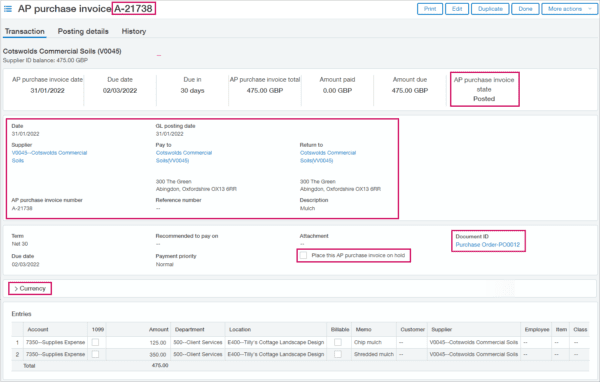
Task: Check Place this AP purchase invoice on hold
Action: click(x=303, y=255)
